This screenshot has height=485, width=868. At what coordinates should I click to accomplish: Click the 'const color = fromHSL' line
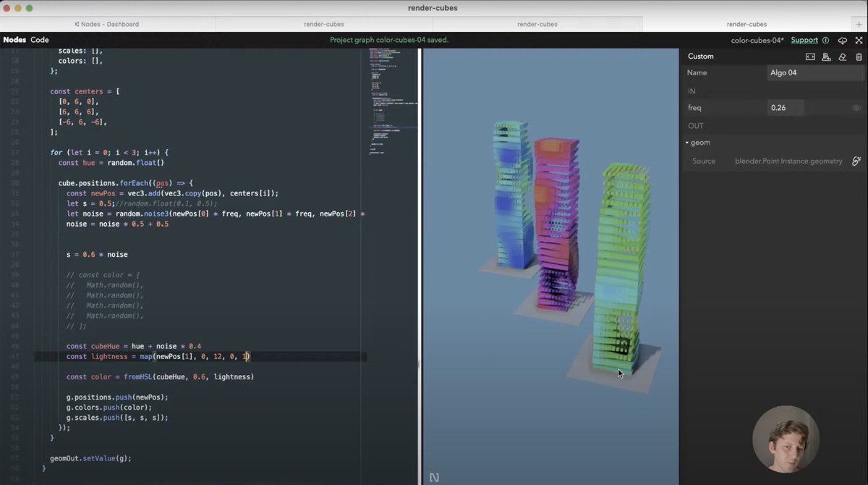[160, 376]
